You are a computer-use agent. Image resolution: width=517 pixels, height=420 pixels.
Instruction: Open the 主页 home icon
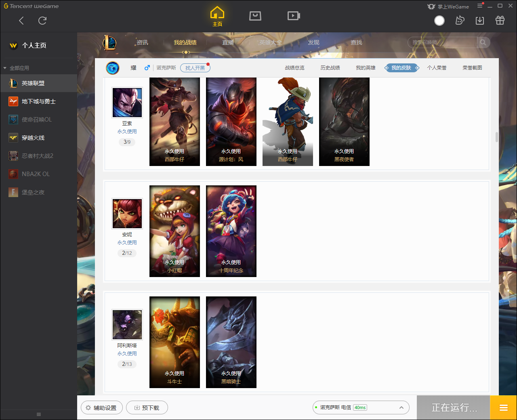click(x=217, y=17)
